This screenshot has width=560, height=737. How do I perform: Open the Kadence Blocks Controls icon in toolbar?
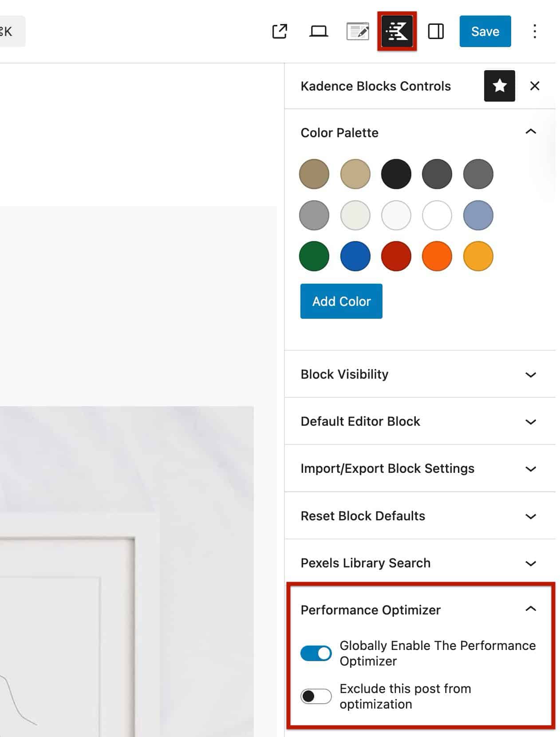click(396, 31)
